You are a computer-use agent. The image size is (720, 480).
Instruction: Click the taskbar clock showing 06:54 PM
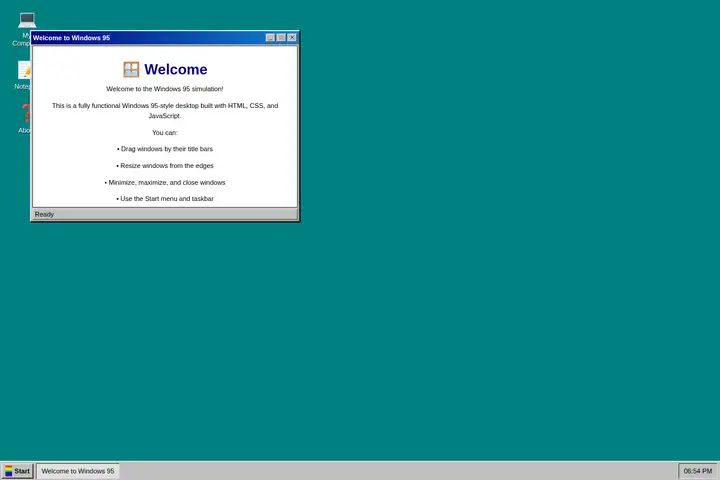coord(698,471)
